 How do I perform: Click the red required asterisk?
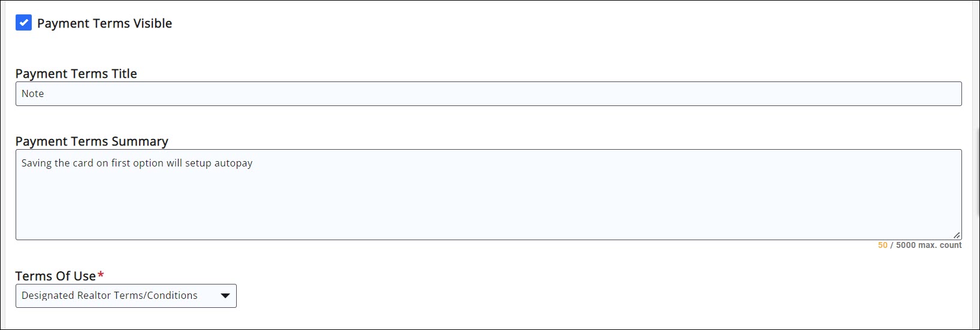click(101, 275)
